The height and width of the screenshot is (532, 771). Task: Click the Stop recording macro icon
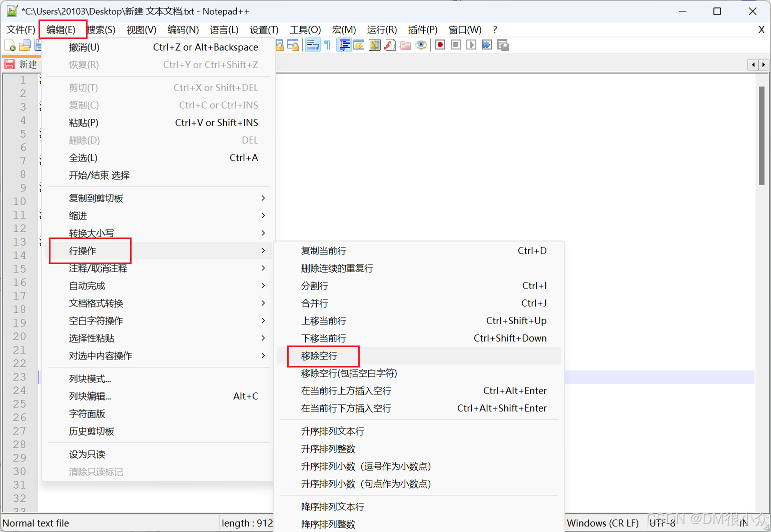[x=456, y=45]
